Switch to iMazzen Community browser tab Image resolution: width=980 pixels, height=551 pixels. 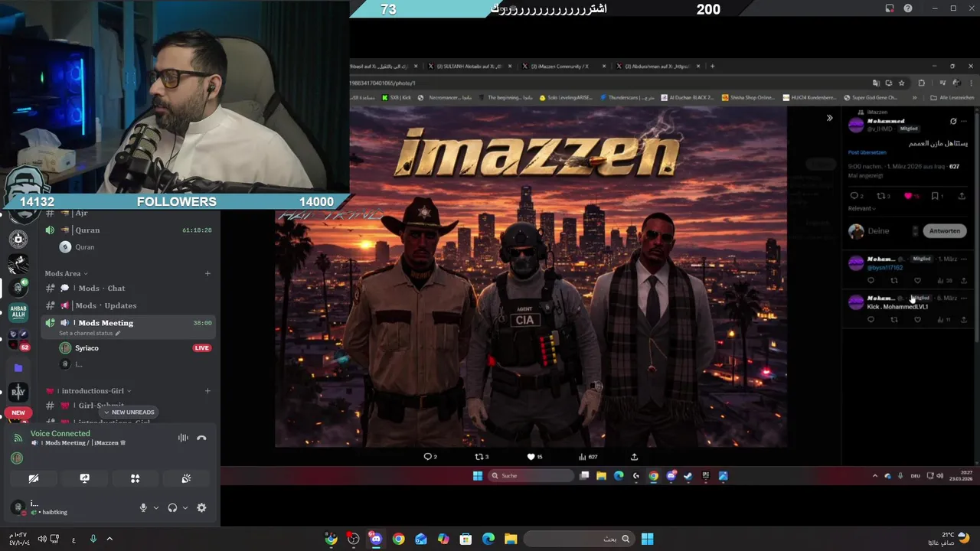click(563, 67)
